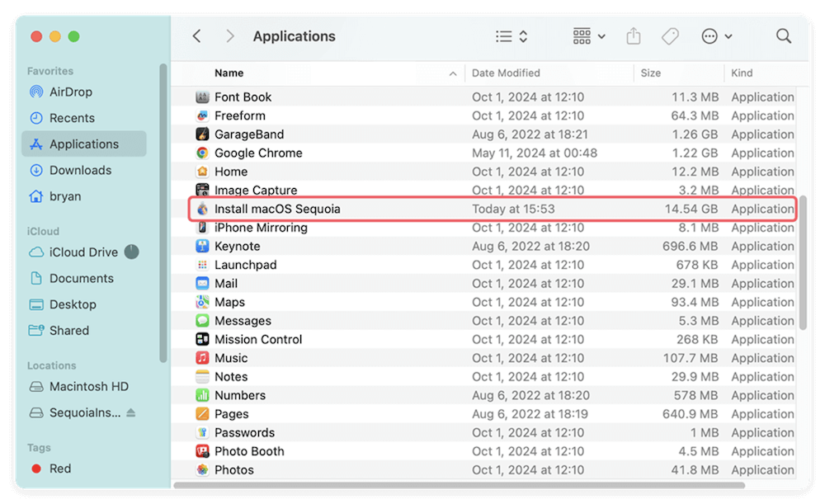Choose the Red tag in the sidebar

pos(59,469)
